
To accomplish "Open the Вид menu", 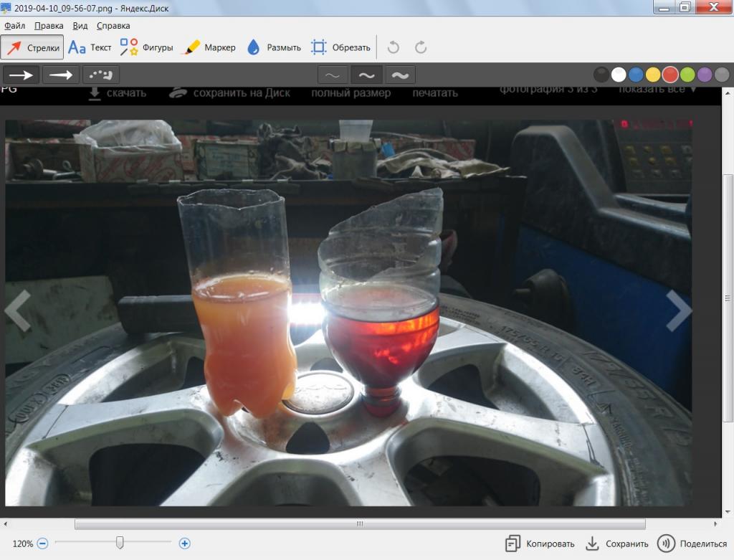I will tap(80, 26).
